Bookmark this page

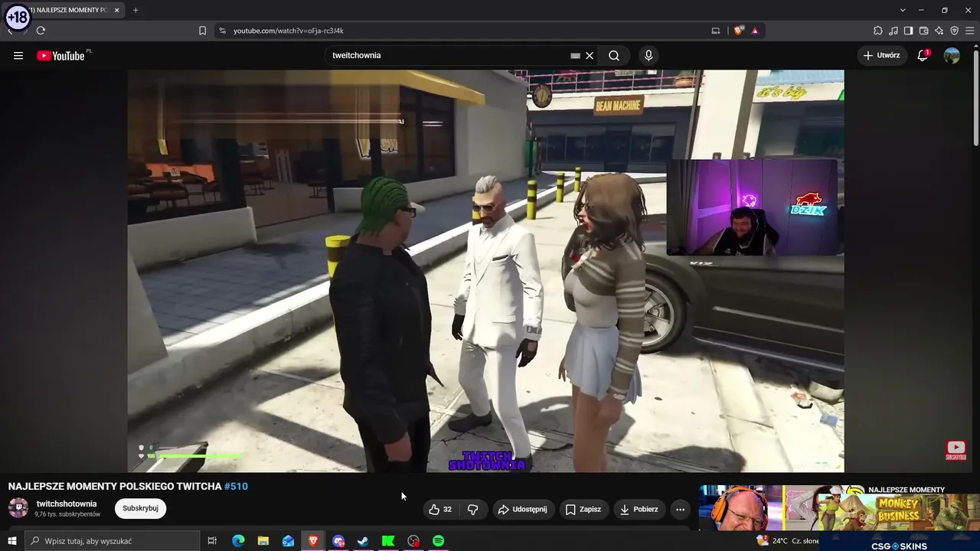pos(202,31)
